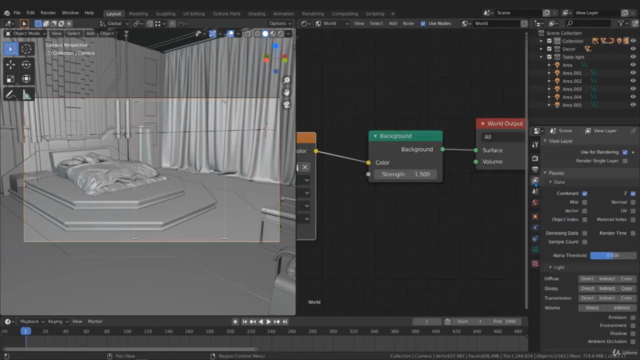
Task: Open the Global transform orientation dropdown
Action: (x=114, y=24)
